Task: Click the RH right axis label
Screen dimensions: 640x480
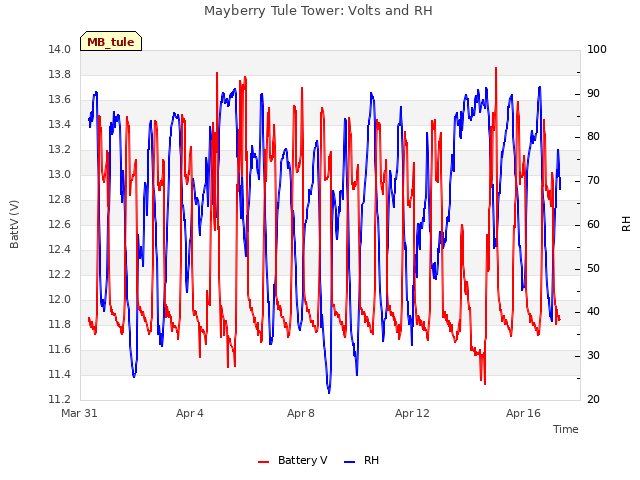Action: tap(626, 224)
